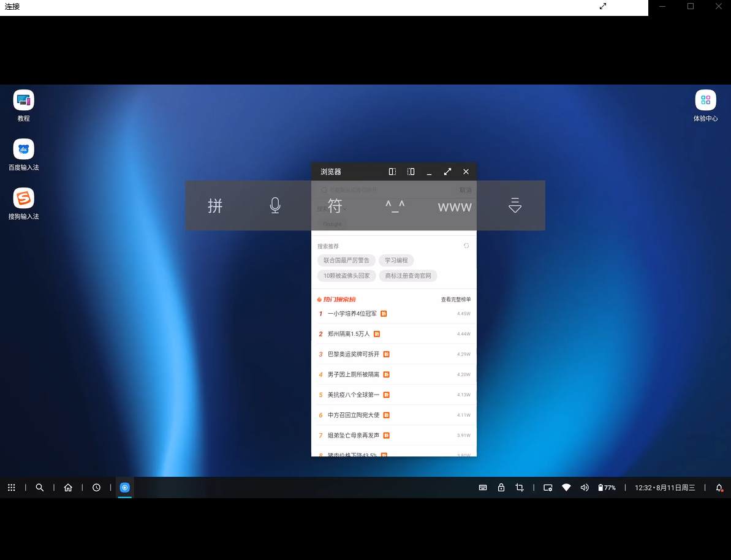731x560 pixels.
Task: Open the 教程 desktop app
Action: 23,105
